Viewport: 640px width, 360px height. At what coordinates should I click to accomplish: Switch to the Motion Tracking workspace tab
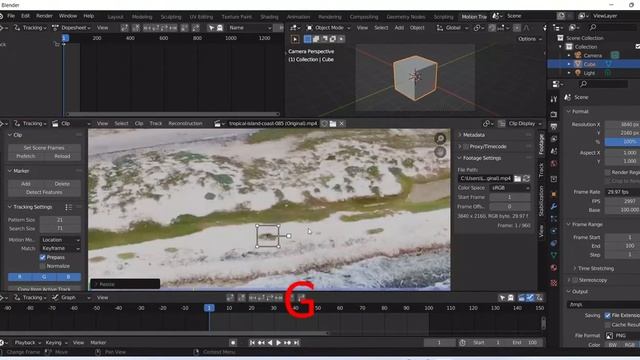[x=474, y=17]
